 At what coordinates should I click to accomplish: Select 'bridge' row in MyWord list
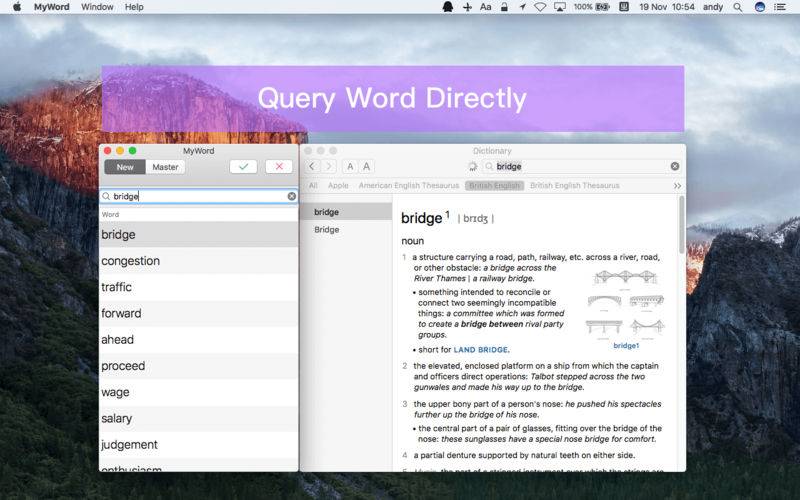pyautogui.click(x=199, y=235)
